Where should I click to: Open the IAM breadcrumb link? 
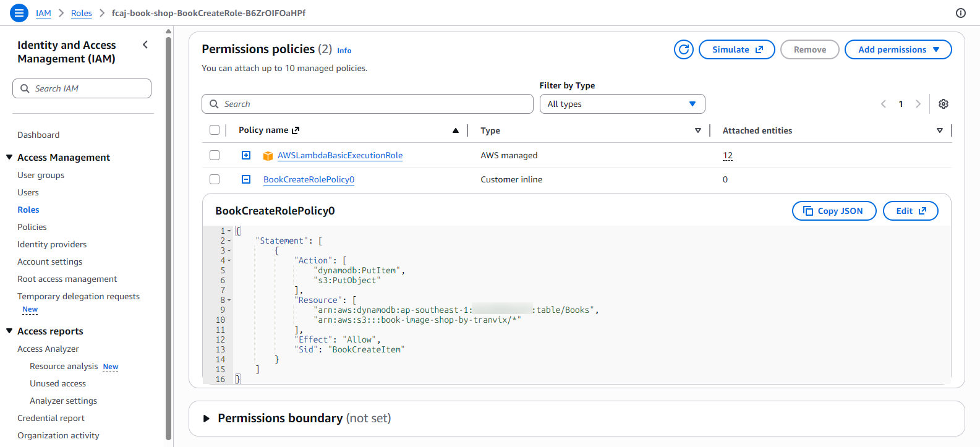43,13
